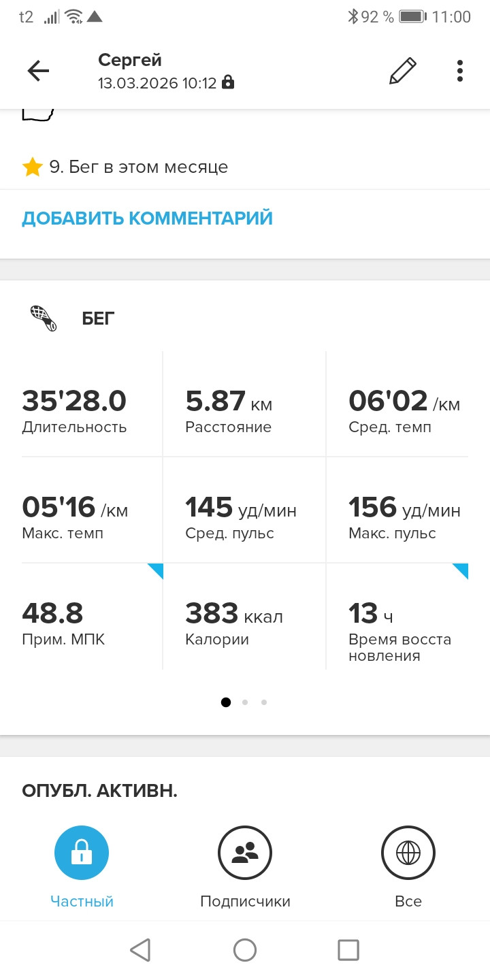Switch to second stats page dot
This screenshot has width=490, height=980.
[x=245, y=702]
